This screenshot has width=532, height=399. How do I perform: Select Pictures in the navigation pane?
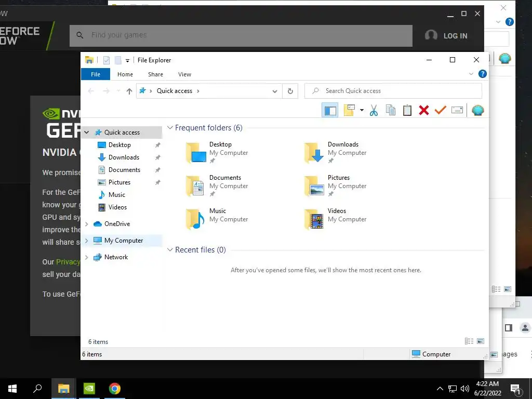[x=119, y=182]
